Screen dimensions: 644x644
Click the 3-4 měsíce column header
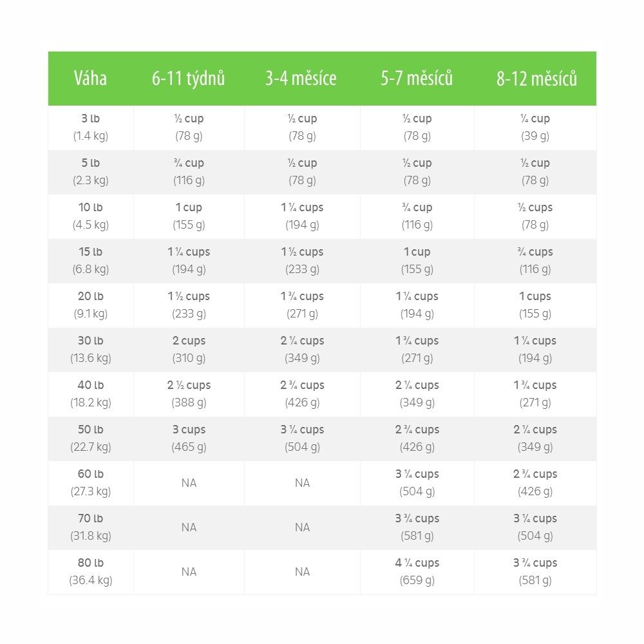tap(301, 78)
